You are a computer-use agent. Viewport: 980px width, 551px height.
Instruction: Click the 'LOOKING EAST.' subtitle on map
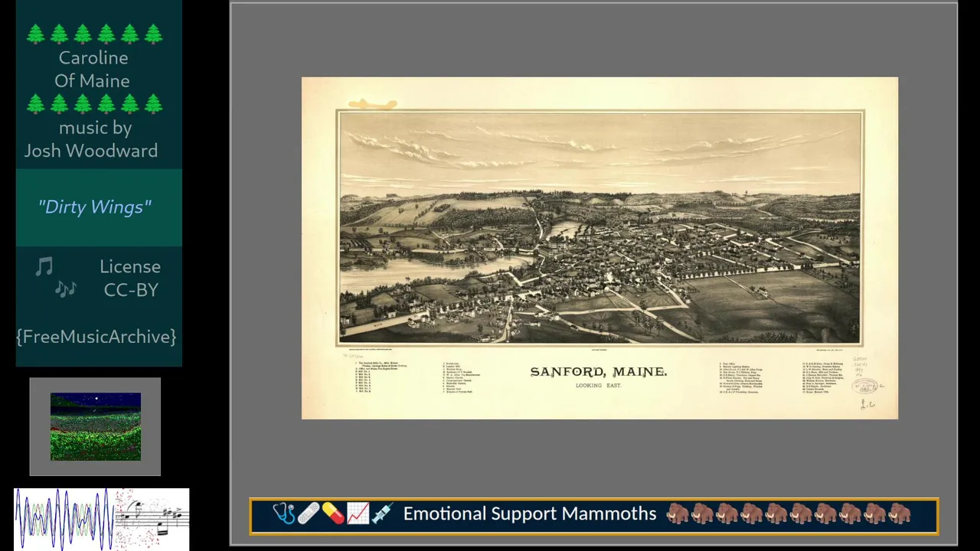click(x=599, y=386)
